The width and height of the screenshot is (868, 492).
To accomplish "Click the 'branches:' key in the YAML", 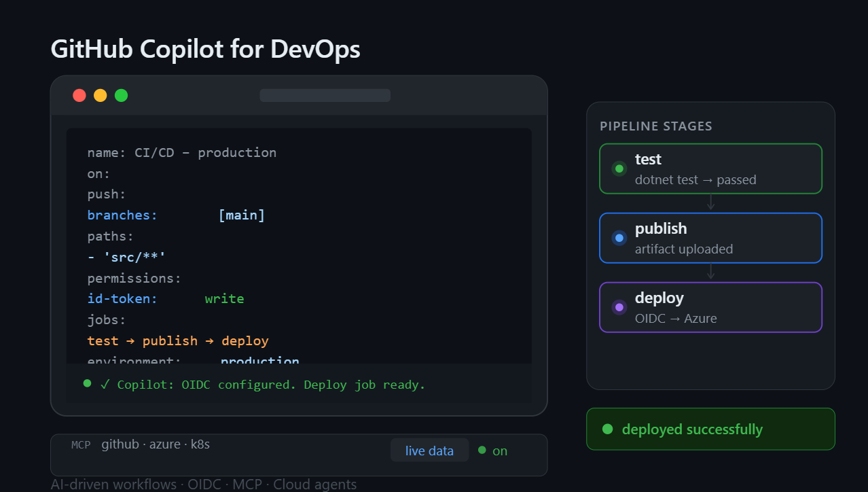I will point(122,215).
